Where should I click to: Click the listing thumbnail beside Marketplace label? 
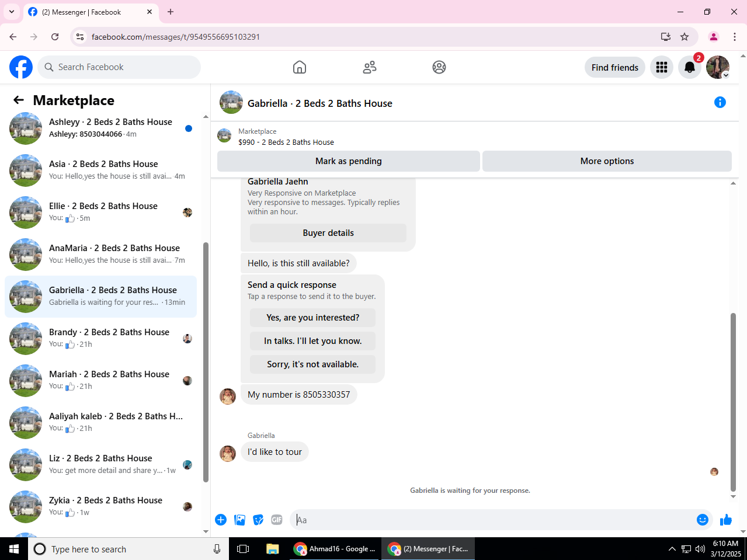point(224,136)
